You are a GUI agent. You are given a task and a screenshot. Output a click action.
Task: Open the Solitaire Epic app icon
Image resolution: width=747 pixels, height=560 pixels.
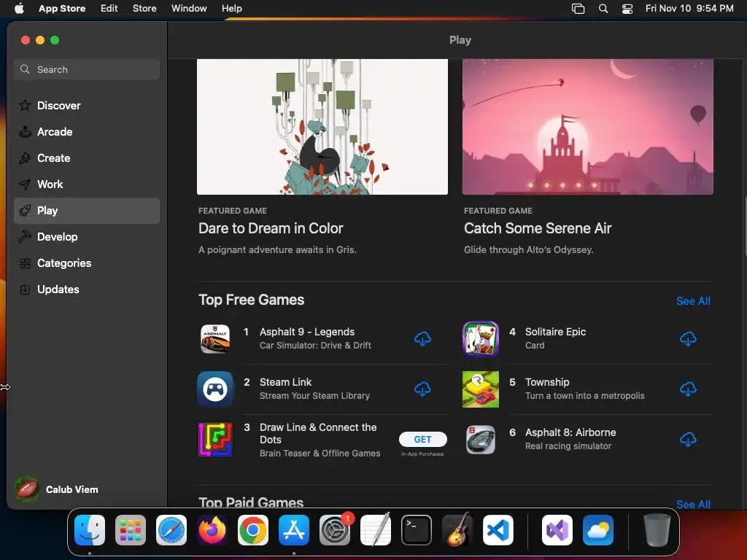(x=481, y=338)
